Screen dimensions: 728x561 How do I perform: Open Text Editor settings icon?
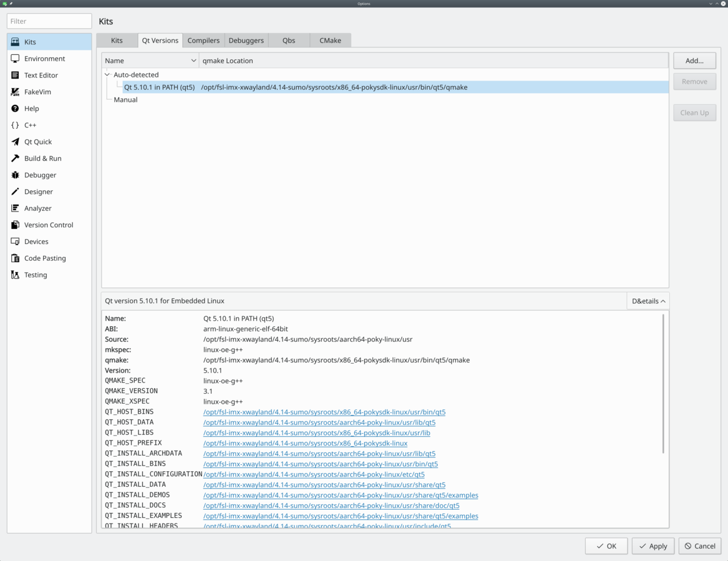tap(16, 76)
